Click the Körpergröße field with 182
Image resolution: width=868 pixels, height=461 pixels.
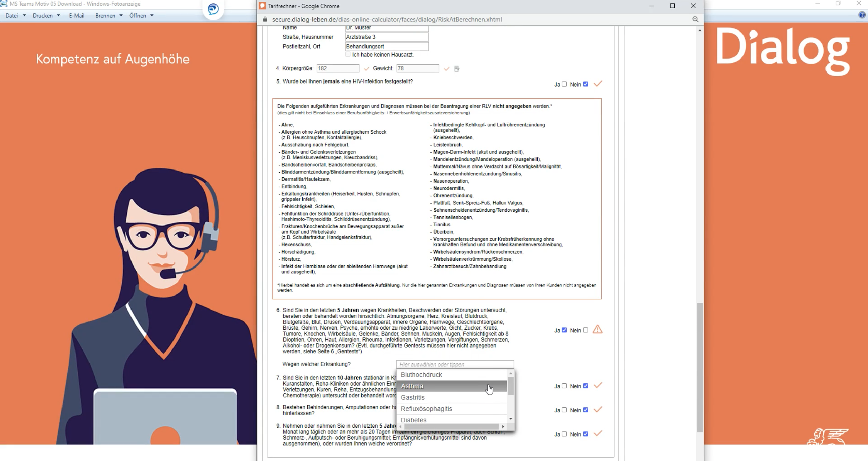click(x=338, y=68)
